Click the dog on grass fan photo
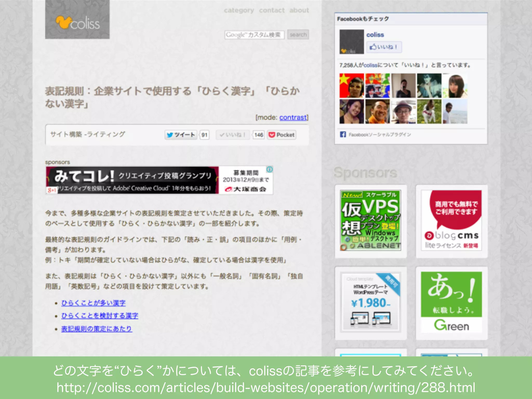Viewport: 532px width, 399px height. pos(429,111)
